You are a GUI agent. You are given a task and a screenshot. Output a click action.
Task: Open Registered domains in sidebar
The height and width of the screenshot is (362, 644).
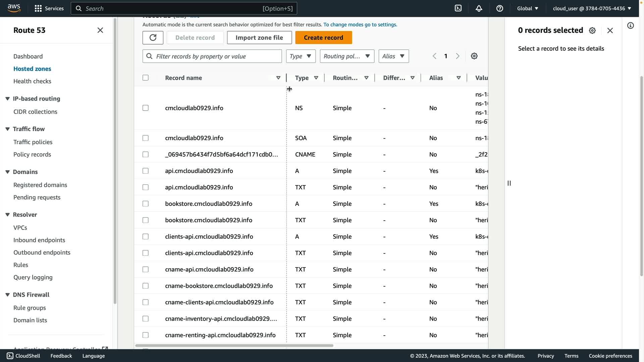(40, 185)
